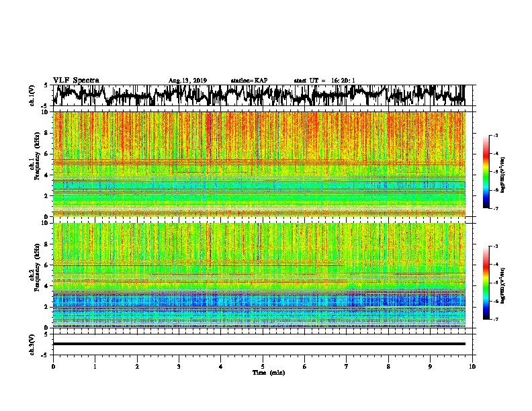Screen dimensions: 532x411
Task: Select the "start UT = 16:20: 1" text
Action: 324,81
